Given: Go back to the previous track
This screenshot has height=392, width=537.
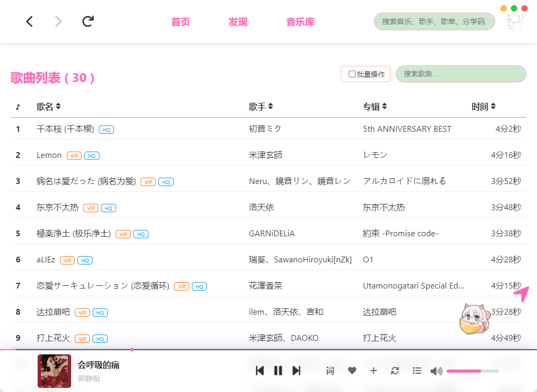Looking at the screenshot, I should click(259, 371).
